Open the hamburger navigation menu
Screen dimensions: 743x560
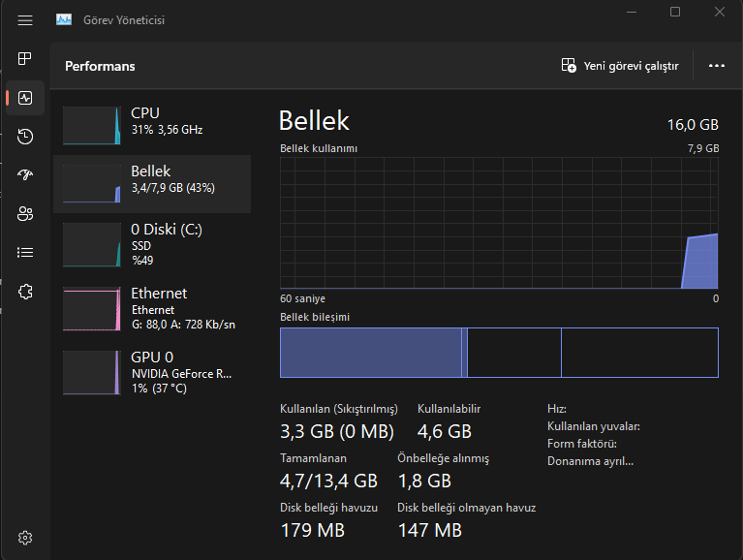pyautogui.click(x=25, y=19)
